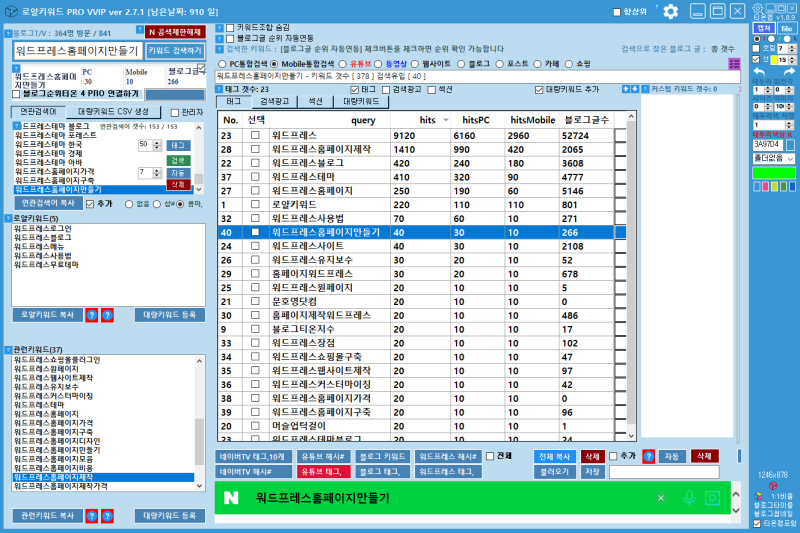
Task: Click the redo arrow in right side panel
Action: 788,71
